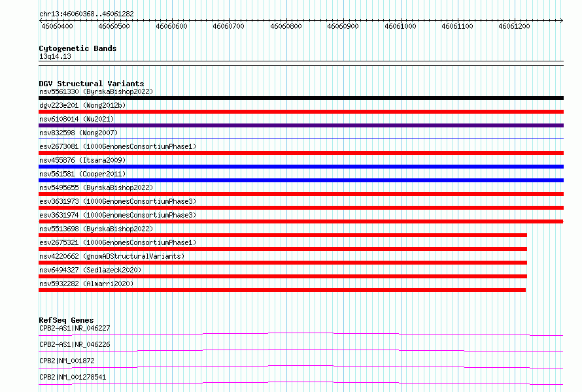The height and width of the screenshot is (392, 582).
Task: Click the chr13:46060368..46061282 coordinate label
Action: [x=86, y=14]
